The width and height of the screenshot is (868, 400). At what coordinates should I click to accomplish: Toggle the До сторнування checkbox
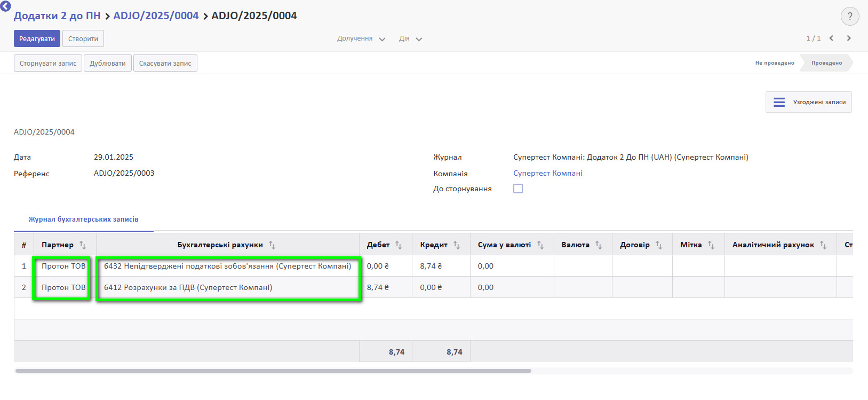pyautogui.click(x=518, y=189)
